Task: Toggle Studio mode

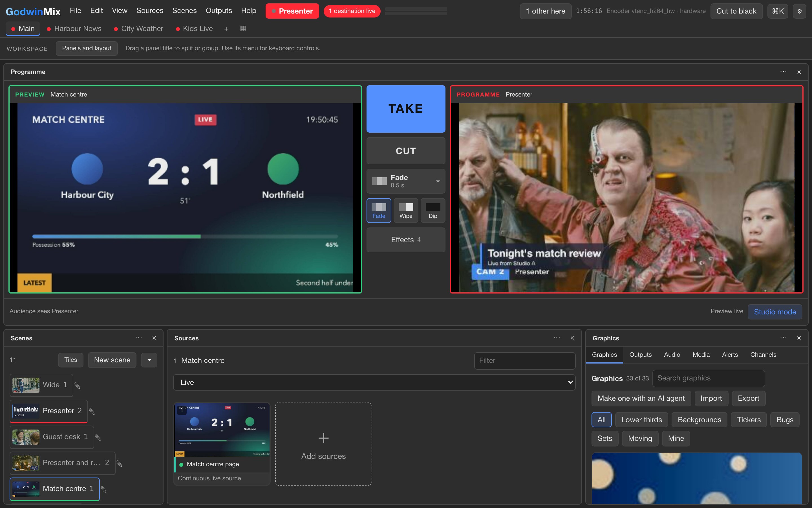Action: click(x=775, y=312)
